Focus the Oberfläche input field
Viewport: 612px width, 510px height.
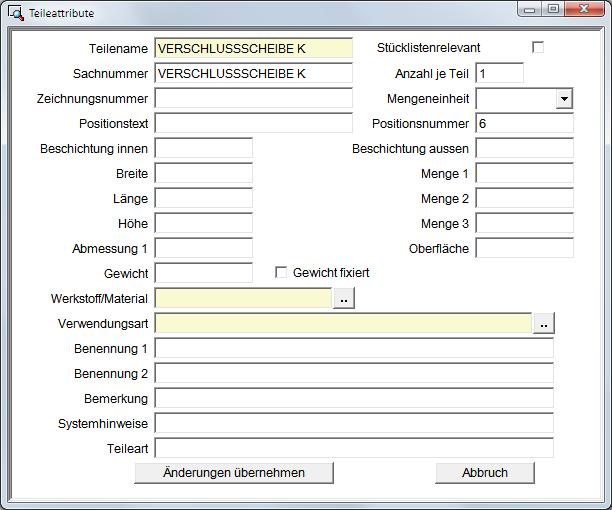point(524,248)
